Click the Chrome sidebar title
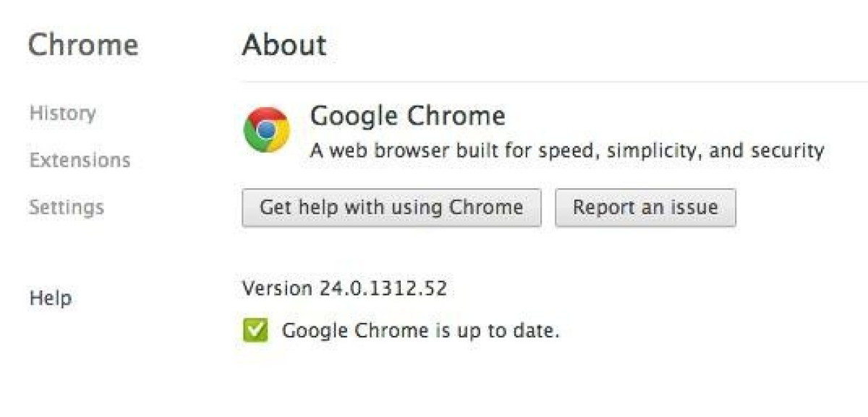The width and height of the screenshot is (868, 417). tap(83, 45)
